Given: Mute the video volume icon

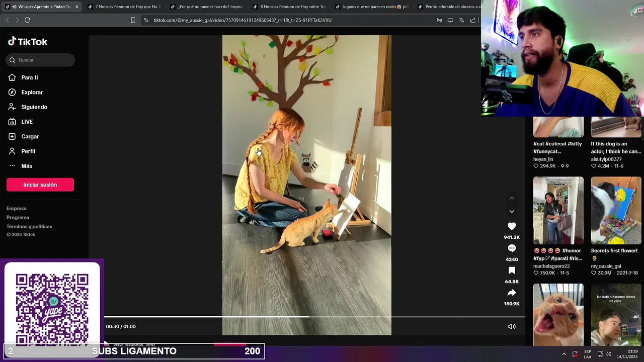Looking at the screenshot, I should pos(512,326).
